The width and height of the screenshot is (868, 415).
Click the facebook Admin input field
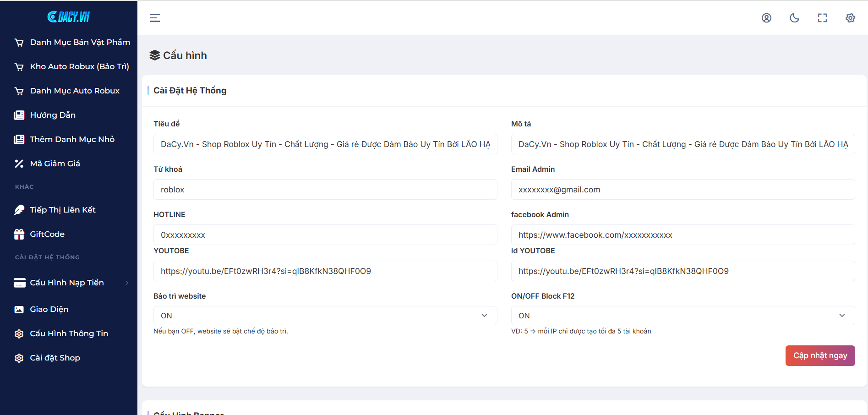click(683, 235)
